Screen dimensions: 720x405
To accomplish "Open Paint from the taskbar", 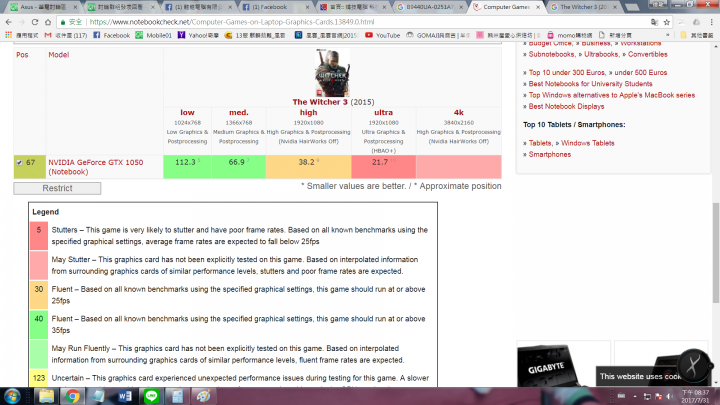I will click(203, 396).
